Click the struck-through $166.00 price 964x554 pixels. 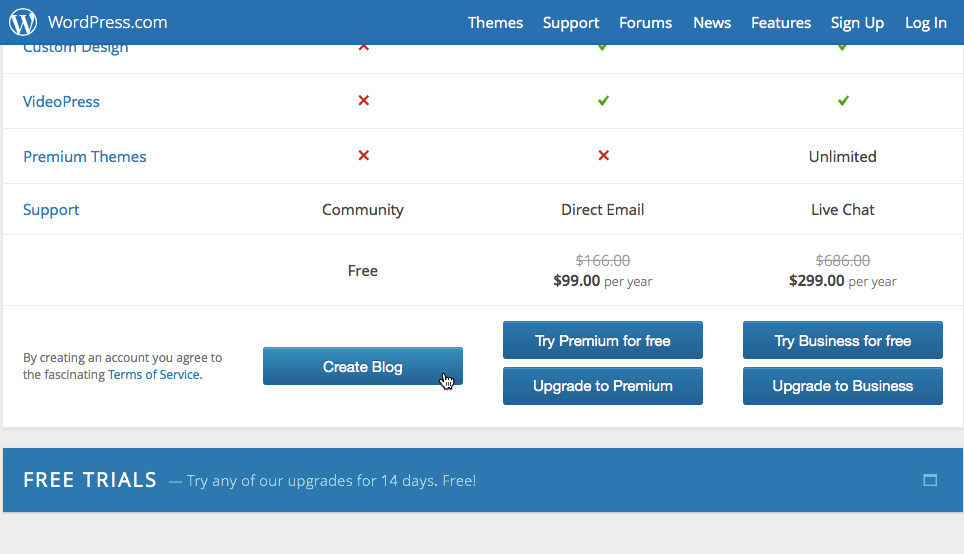[602, 261]
